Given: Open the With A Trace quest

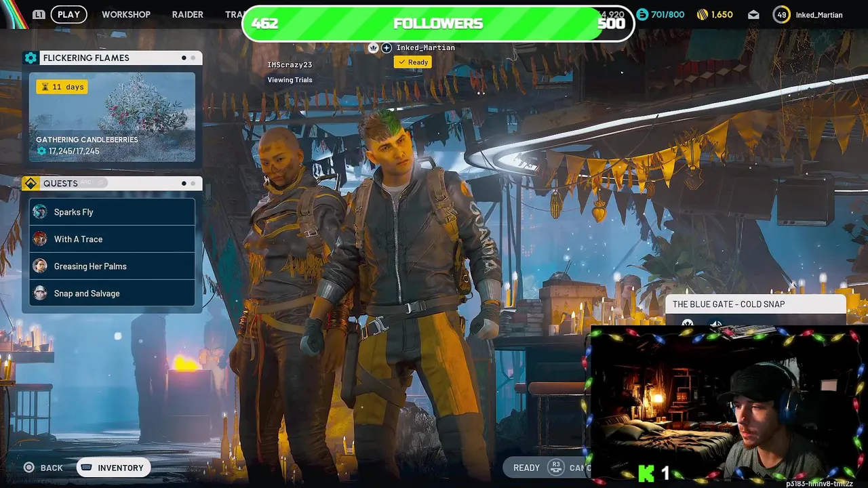Looking at the screenshot, I should pos(112,239).
